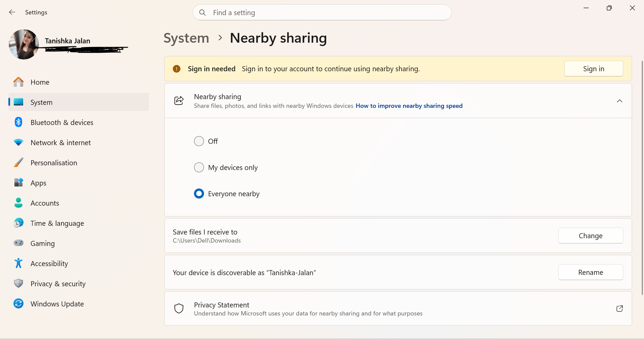
Task: Click the Accessibility figure icon
Action: (18, 263)
